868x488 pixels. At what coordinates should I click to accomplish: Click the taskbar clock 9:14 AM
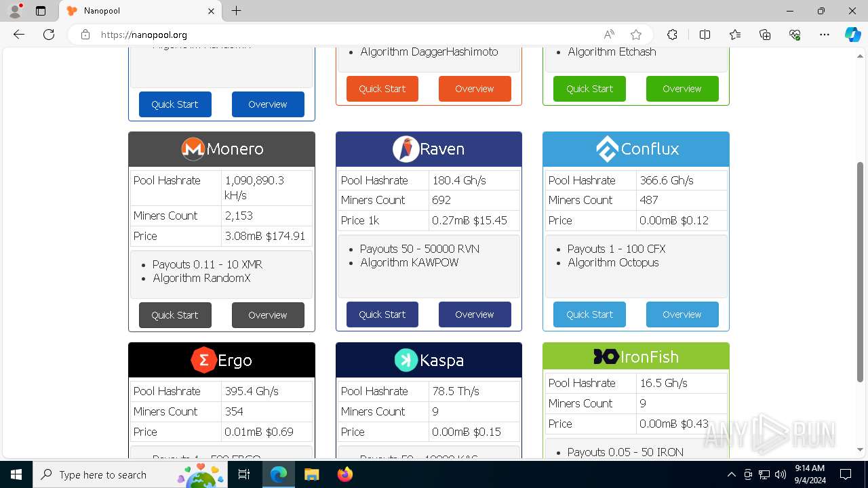[810, 468]
